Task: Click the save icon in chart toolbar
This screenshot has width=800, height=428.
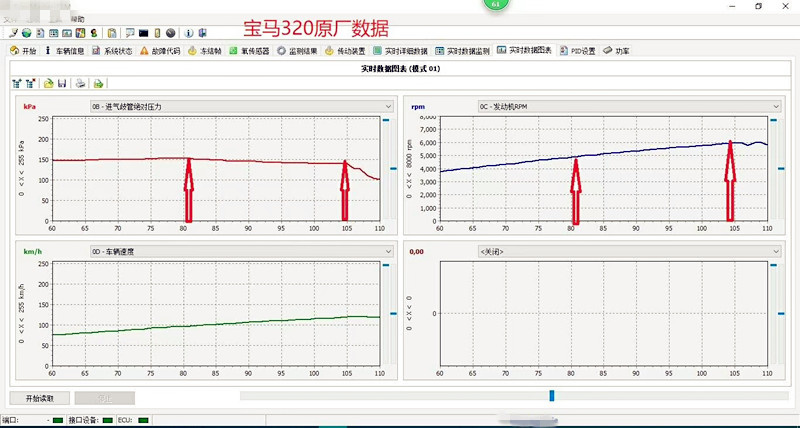Action: click(x=63, y=83)
